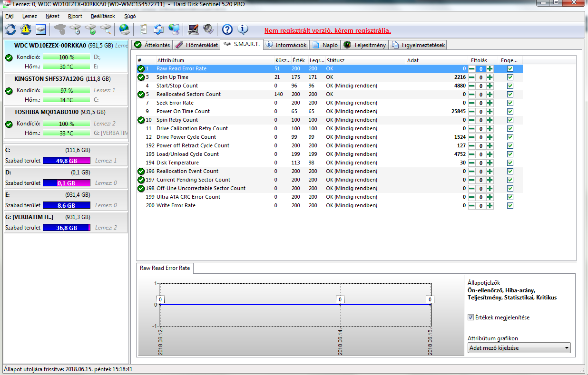Open the 'Adat mező kijelzése' dropdown
588x375 pixels.
(519, 348)
